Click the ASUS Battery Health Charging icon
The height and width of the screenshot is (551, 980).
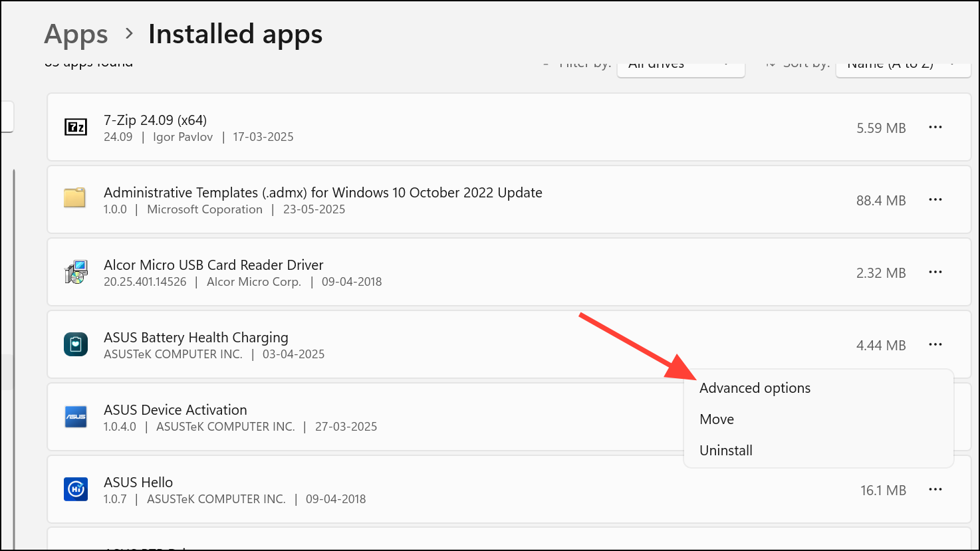75,345
